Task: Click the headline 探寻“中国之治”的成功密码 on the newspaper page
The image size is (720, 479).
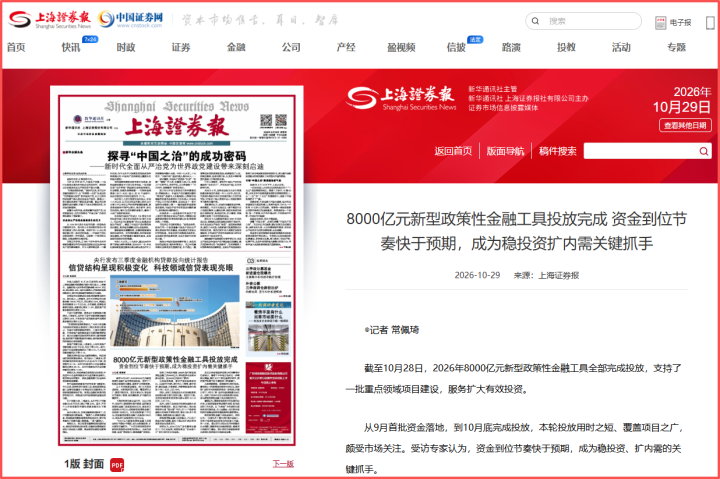Action: (177, 156)
